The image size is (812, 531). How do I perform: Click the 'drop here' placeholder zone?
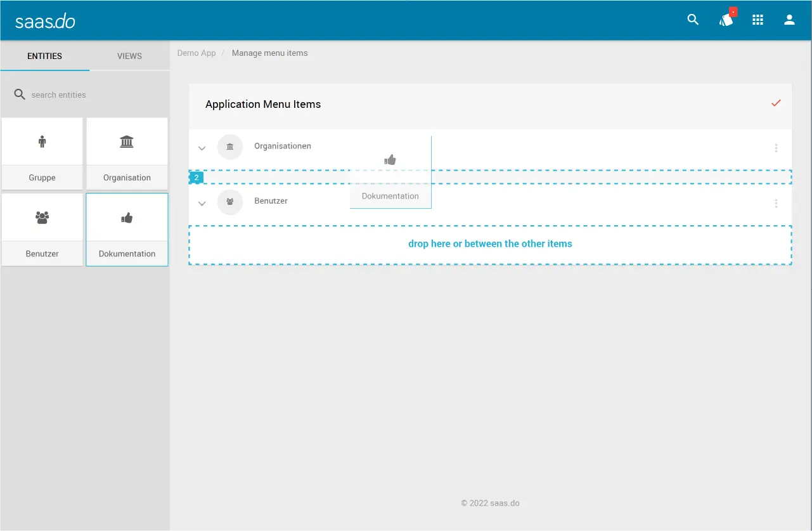click(x=490, y=244)
